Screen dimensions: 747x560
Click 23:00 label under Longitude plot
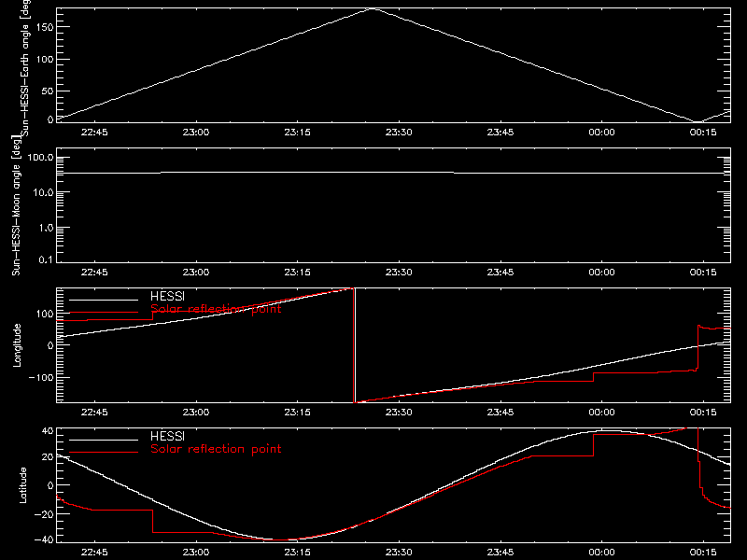coord(196,412)
